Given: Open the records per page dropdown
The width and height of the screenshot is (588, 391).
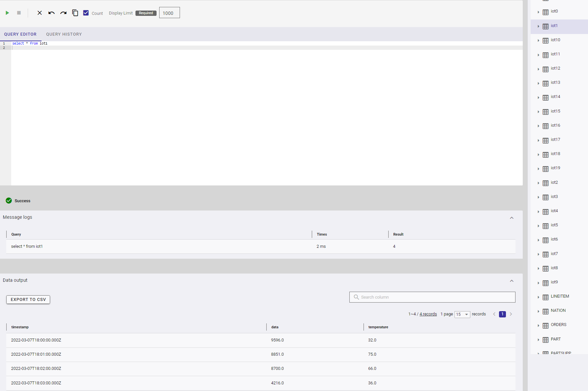Looking at the screenshot, I should [x=462, y=314].
